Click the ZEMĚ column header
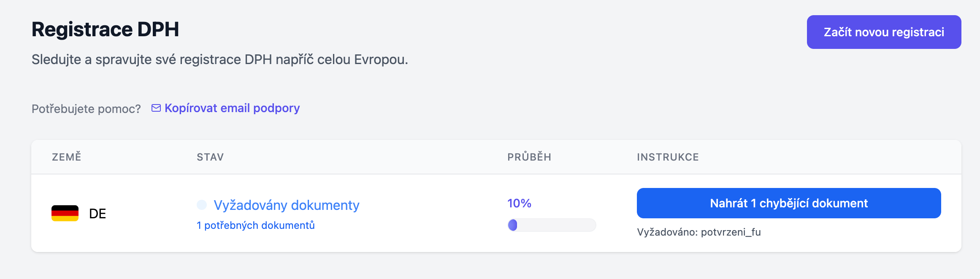This screenshot has height=279, width=980. tap(67, 157)
